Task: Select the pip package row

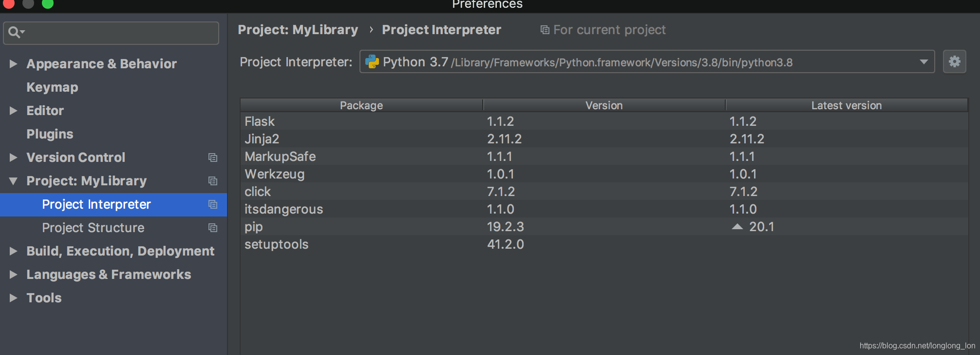Action: (604, 227)
